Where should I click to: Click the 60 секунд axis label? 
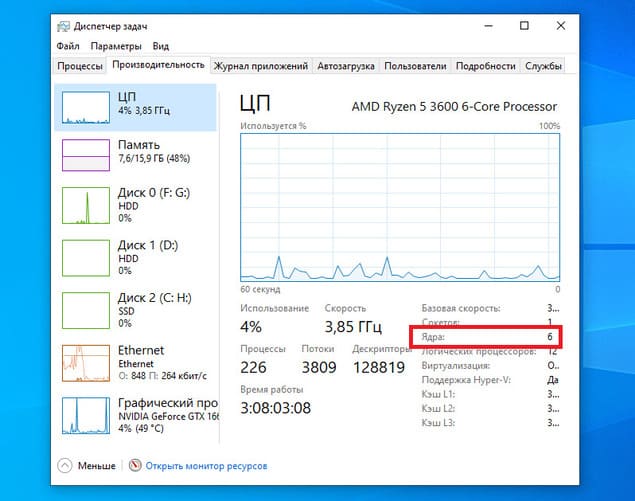point(260,289)
